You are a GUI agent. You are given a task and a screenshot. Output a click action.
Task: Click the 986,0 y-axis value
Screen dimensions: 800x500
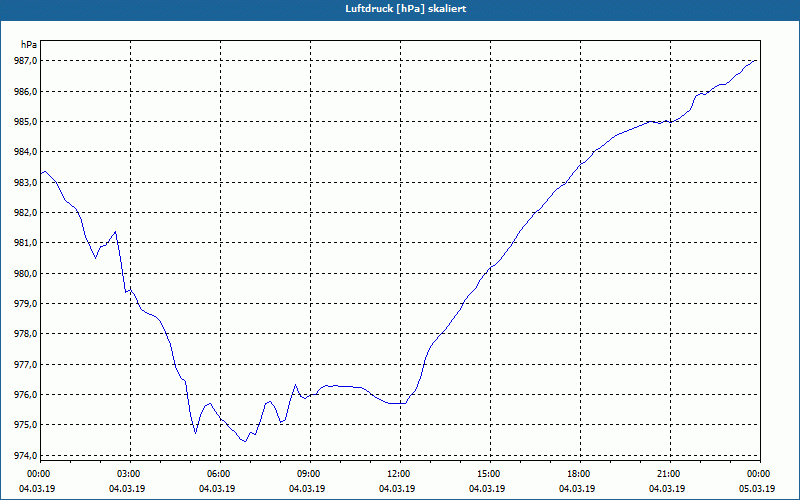tap(26, 92)
